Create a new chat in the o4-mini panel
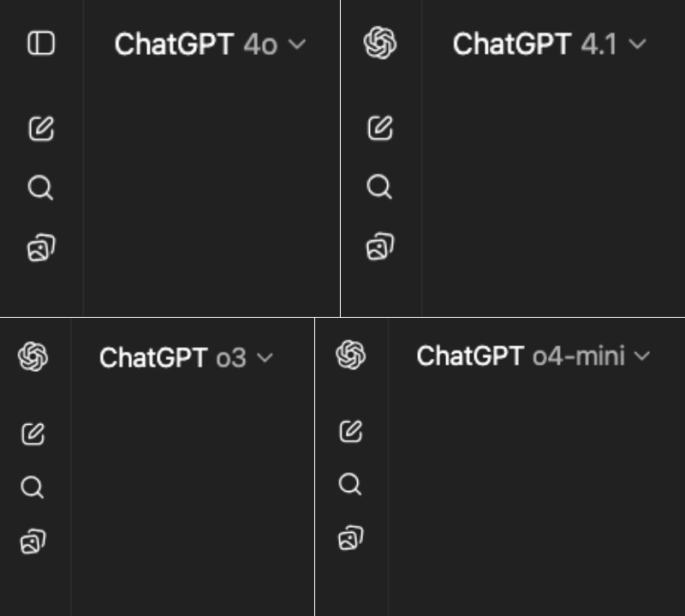This screenshot has height=616, width=685. pyautogui.click(x=351, y=432)
